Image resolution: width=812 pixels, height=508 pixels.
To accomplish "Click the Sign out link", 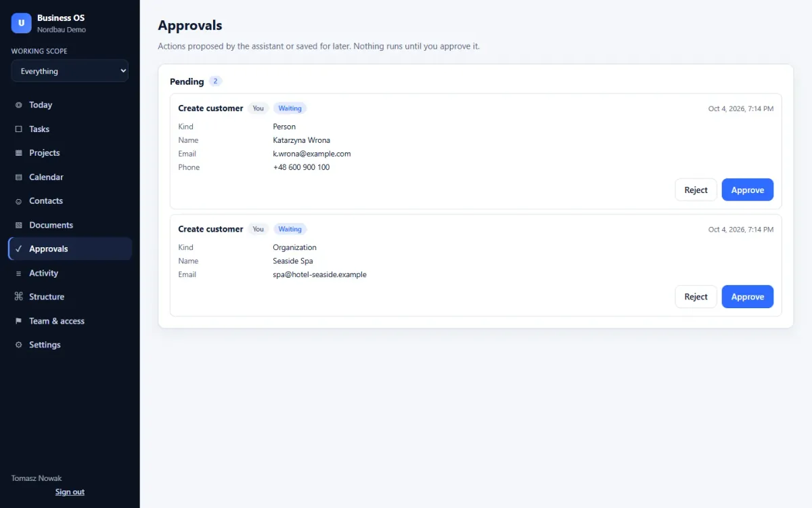I will point(70,492).
